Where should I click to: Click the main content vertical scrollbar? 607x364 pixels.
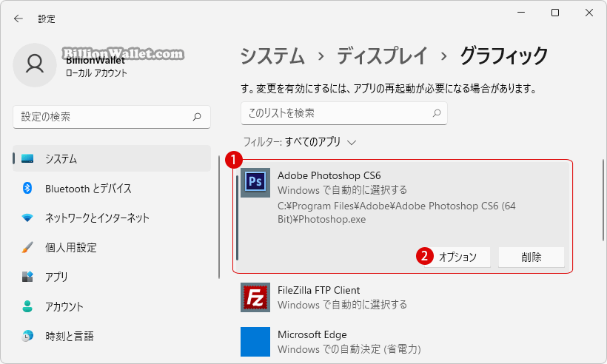(x=603, y=199)
